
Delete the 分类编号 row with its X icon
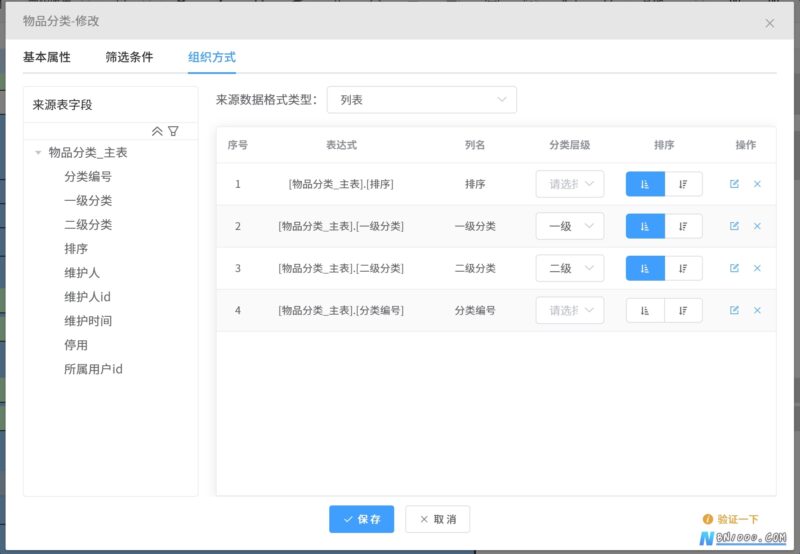[x=757, y=310]
